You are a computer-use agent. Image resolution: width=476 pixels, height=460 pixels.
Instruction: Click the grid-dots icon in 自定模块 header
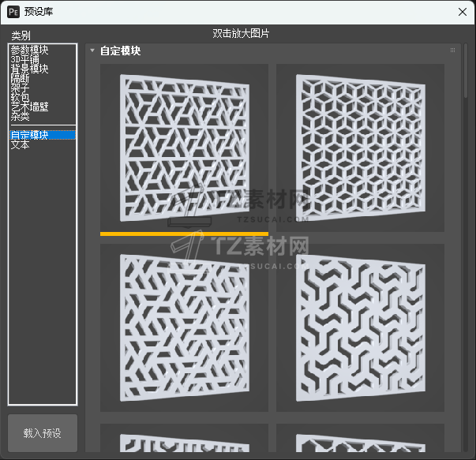coord(452,50)
